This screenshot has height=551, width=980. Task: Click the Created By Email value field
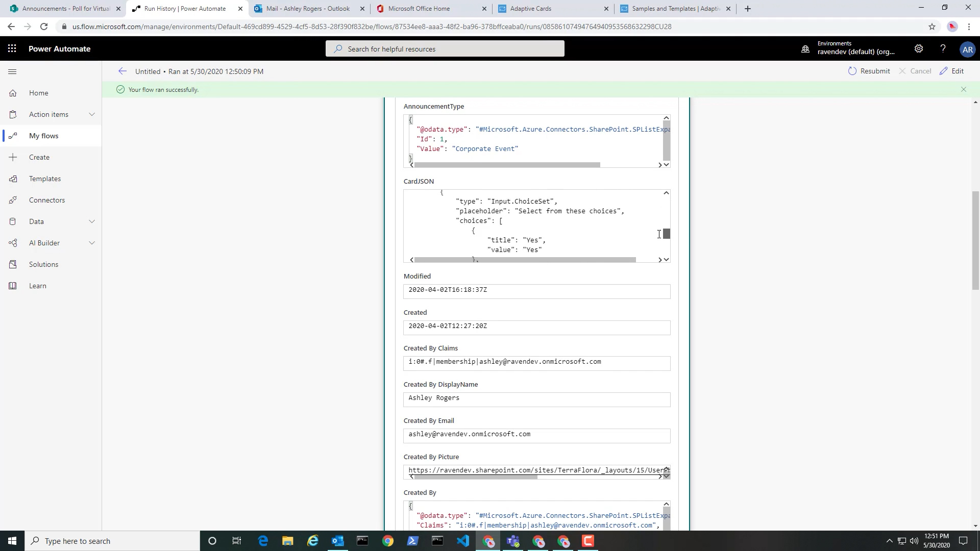tap(536, 436)
